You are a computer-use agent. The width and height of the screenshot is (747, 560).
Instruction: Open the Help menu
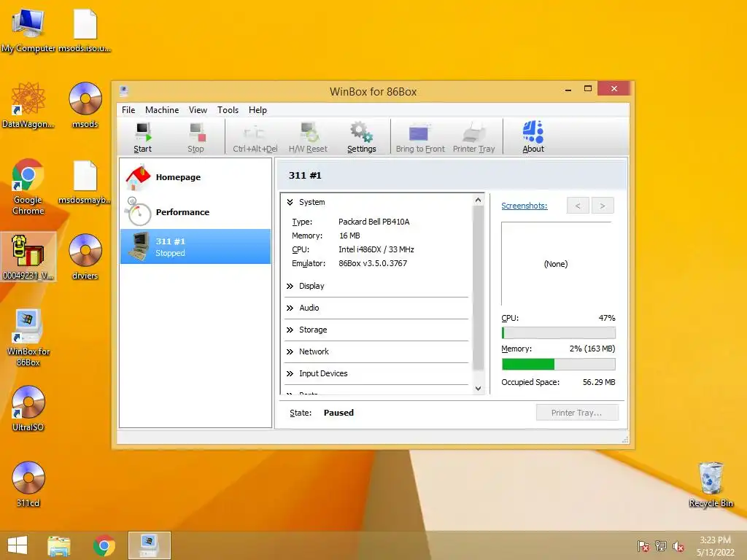click(258, 110)
